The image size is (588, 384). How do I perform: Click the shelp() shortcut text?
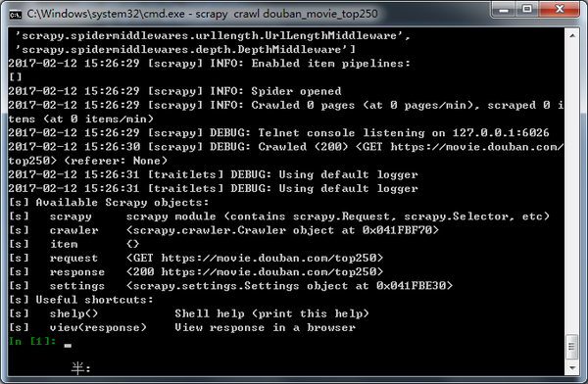point(73,313)
